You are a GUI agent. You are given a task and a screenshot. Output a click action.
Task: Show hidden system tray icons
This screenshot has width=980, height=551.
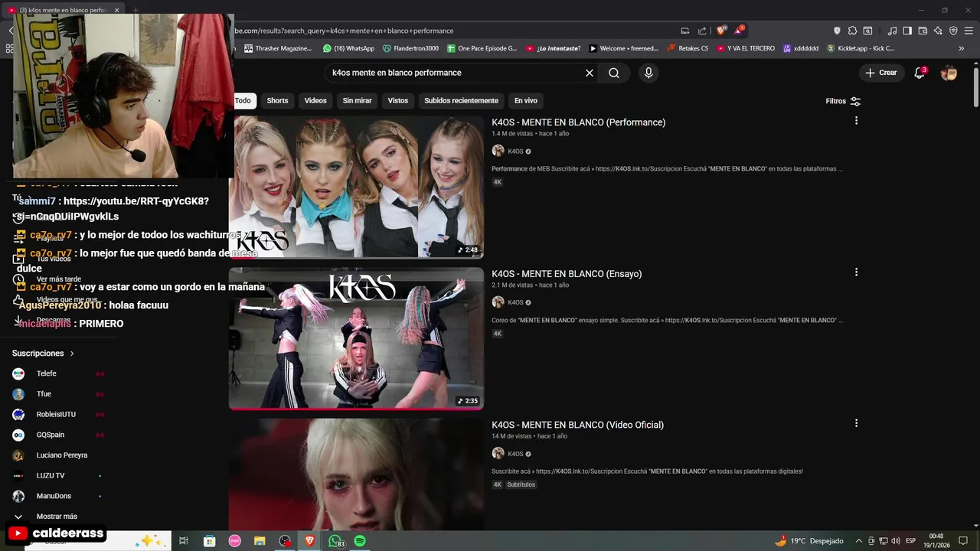point(859,541)
